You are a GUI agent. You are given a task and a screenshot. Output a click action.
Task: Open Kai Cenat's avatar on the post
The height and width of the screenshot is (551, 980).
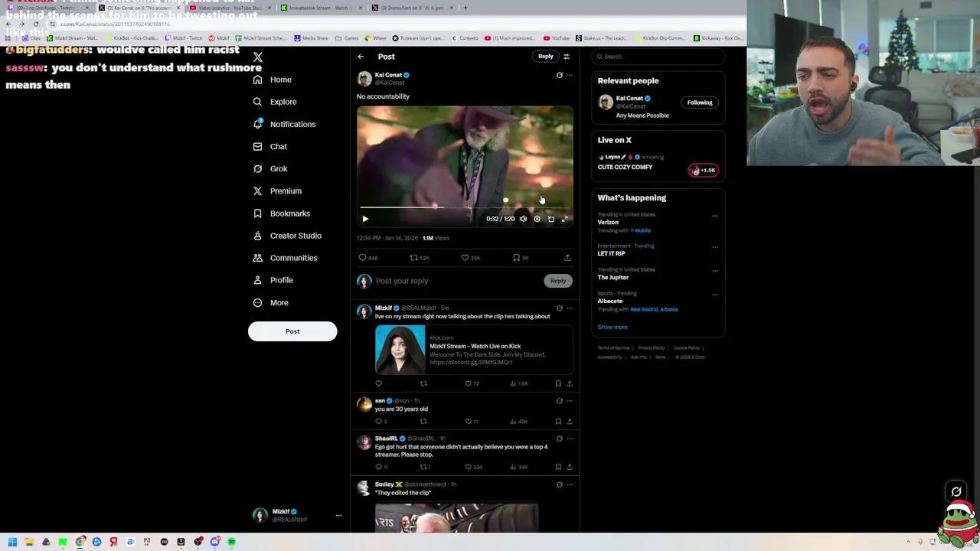364,78
